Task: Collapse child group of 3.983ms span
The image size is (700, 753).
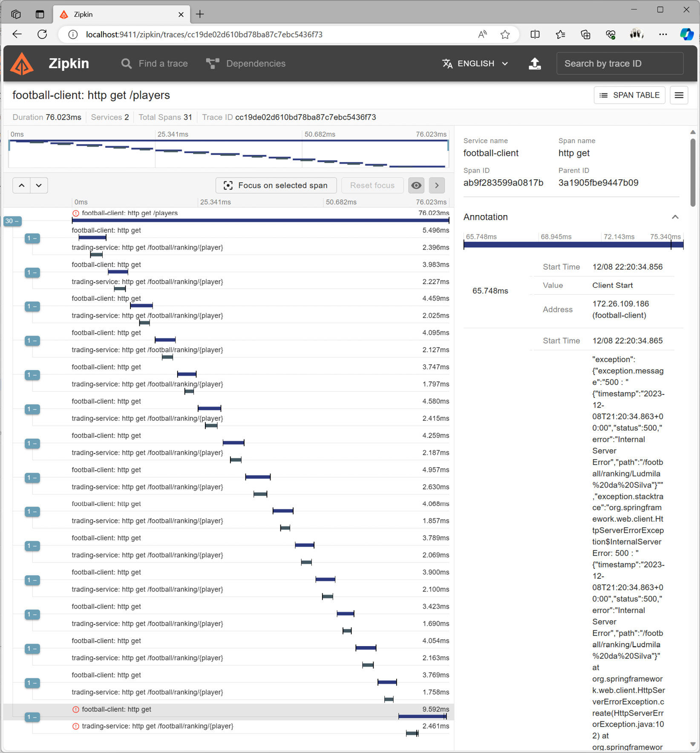Action: [32, 273]
